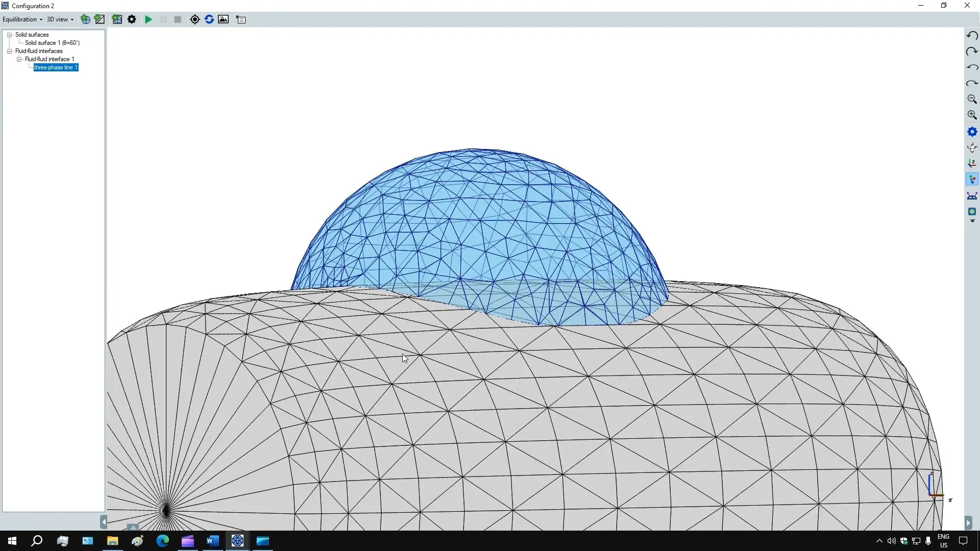
Task: Open the Windows Start menu
Action: point(12,541)
